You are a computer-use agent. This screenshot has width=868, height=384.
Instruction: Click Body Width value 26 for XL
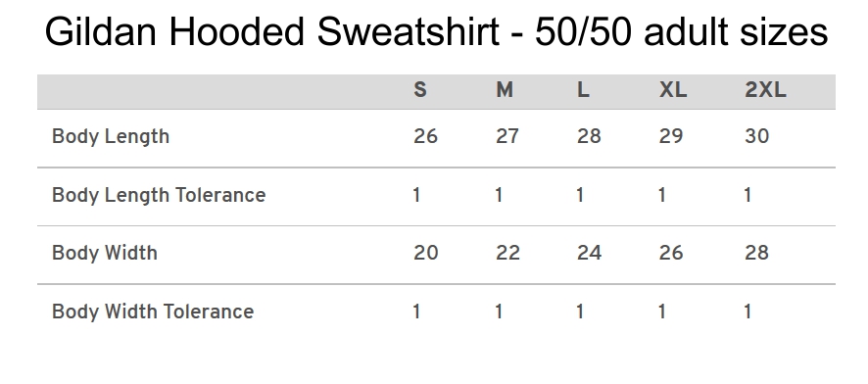click(x=671, y=253)
